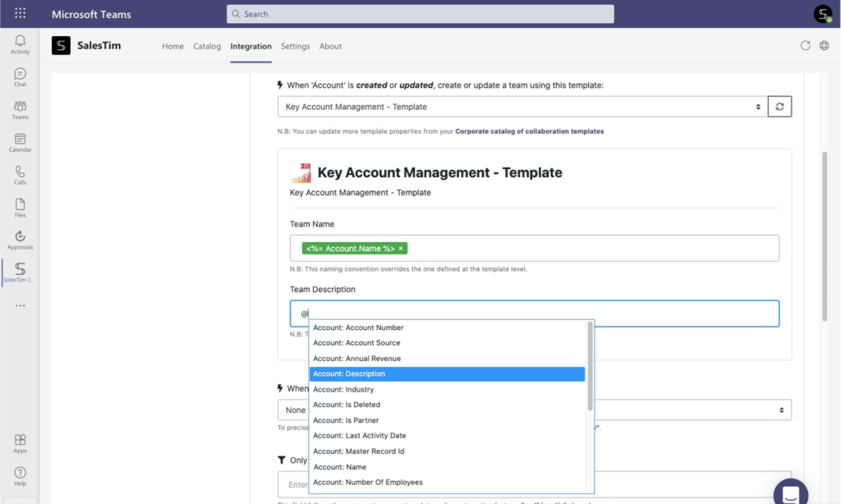Image resolution: width=841 pixels, height=504 pixels.
Task: Open Files in the sidebar
Action: tap(20, 208)
